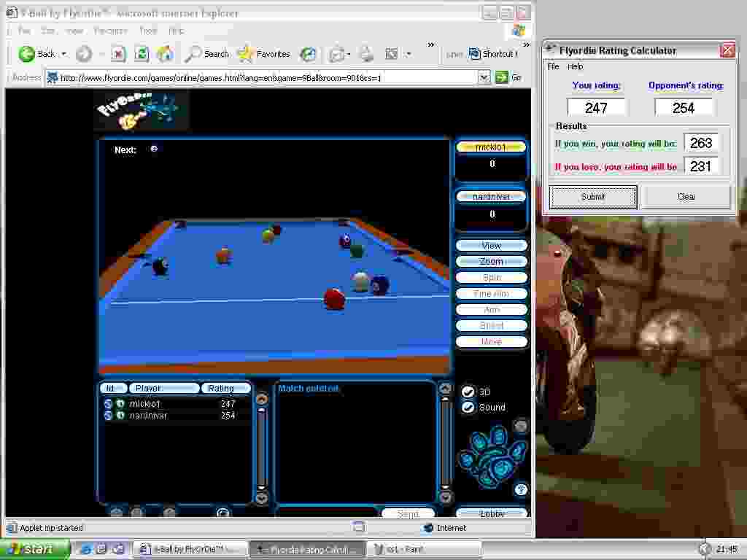
Task: Click Submit in Rating Calculator
Action: [593, 197]
